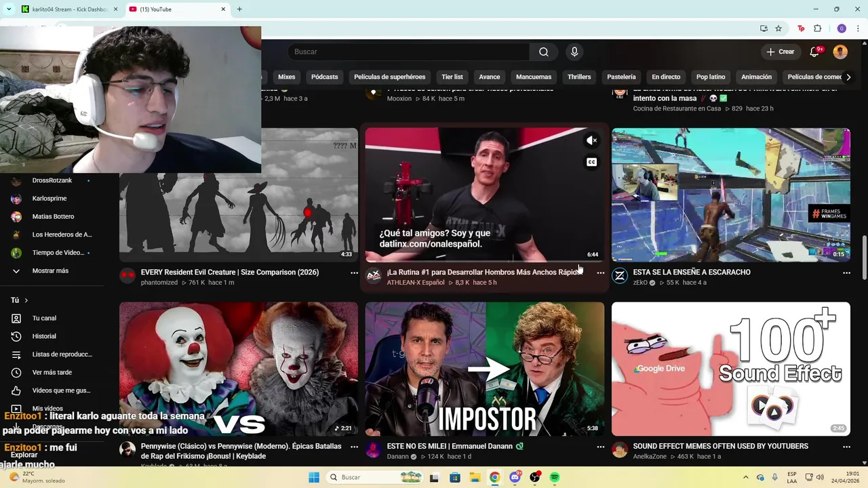Open options for EVERY Resident Evil Creature video
Image resolution: width=868 pixels, height=488 pixels.
click(354, 272)
